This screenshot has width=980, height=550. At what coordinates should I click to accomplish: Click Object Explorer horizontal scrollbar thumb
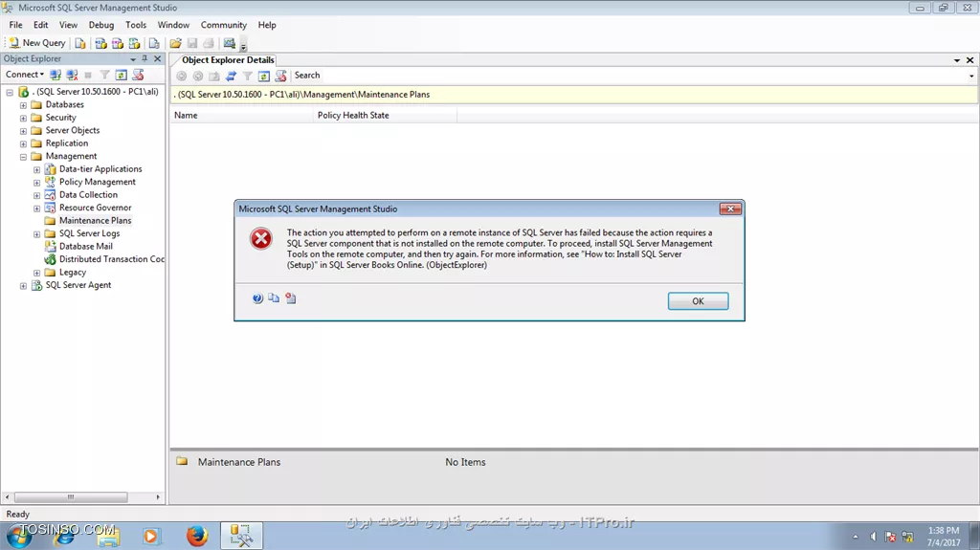click(71, 497)
